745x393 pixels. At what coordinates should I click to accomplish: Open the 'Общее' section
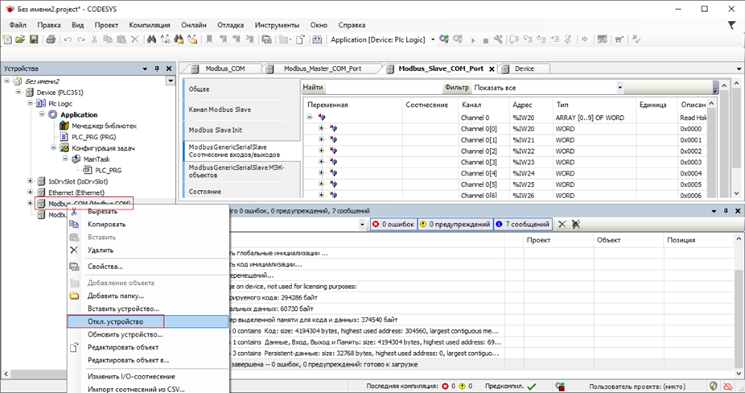tap(199, 89)
